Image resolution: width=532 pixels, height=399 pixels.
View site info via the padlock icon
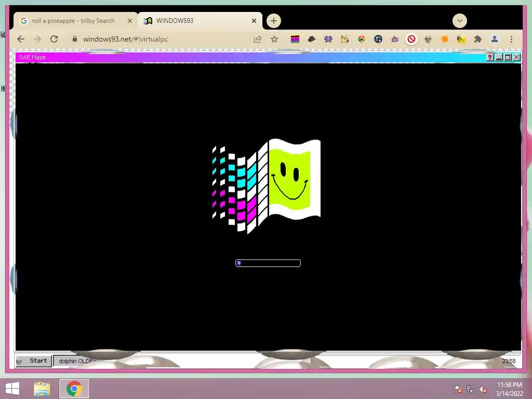(75, 38)
